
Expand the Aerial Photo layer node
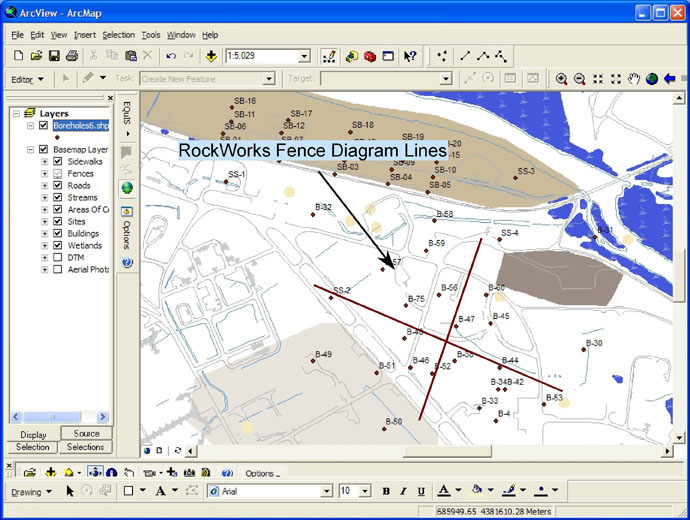(x=44, y=270)
